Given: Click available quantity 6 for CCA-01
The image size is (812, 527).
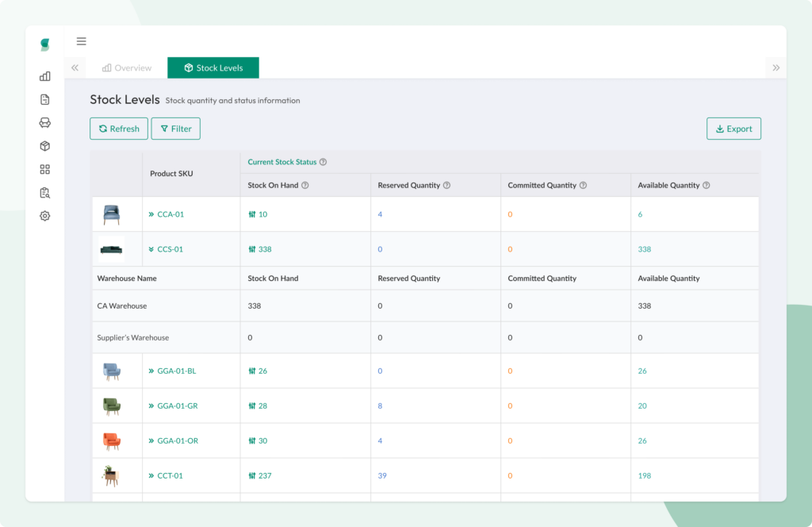Looking at the screenshot, I should pos(640,214).
